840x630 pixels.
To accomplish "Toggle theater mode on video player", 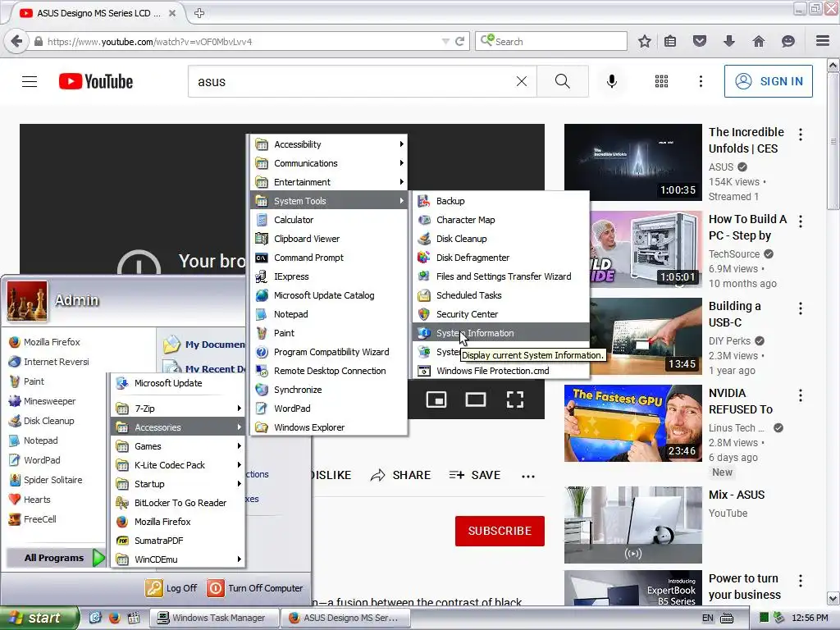I will point(476,399).
